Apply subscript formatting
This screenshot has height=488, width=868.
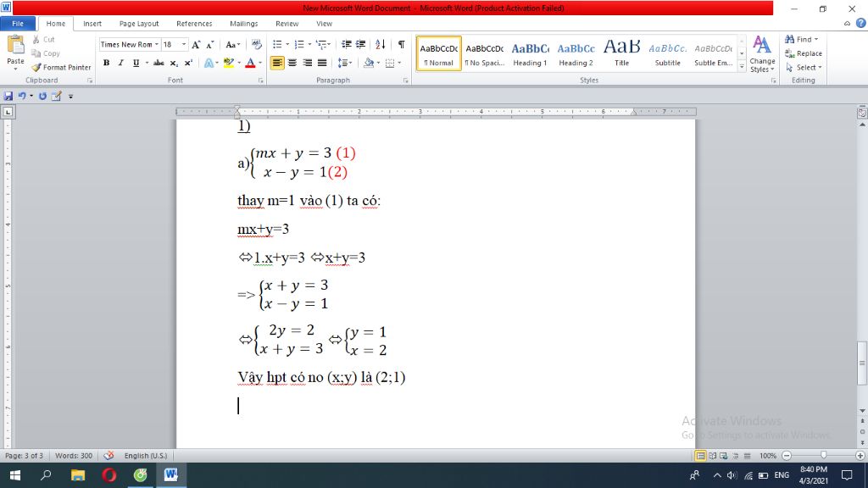174,63
